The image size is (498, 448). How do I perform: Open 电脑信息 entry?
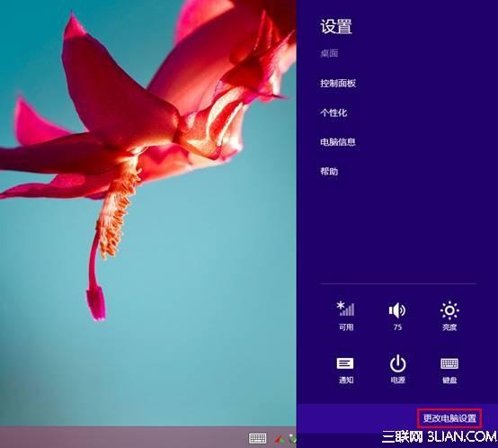pos(338,142)
